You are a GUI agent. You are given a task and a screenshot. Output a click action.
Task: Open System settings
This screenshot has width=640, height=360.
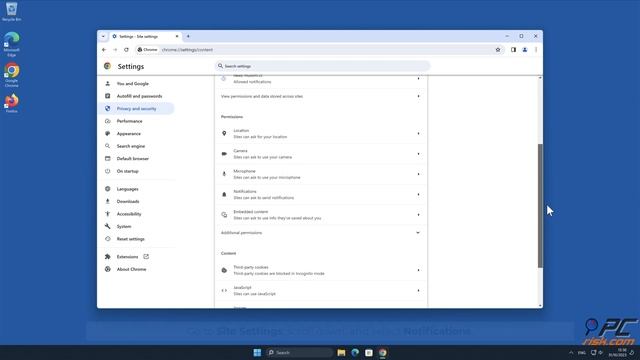(124, 227)
